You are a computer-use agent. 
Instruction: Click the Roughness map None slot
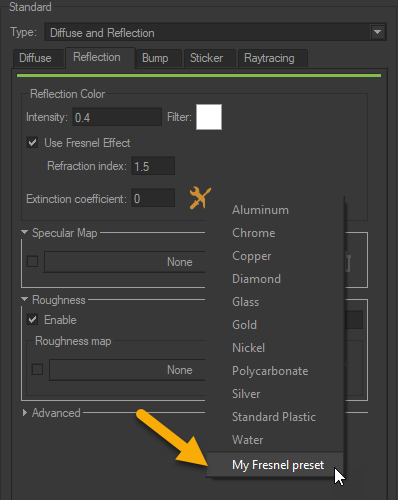click(x=127, y=370)
